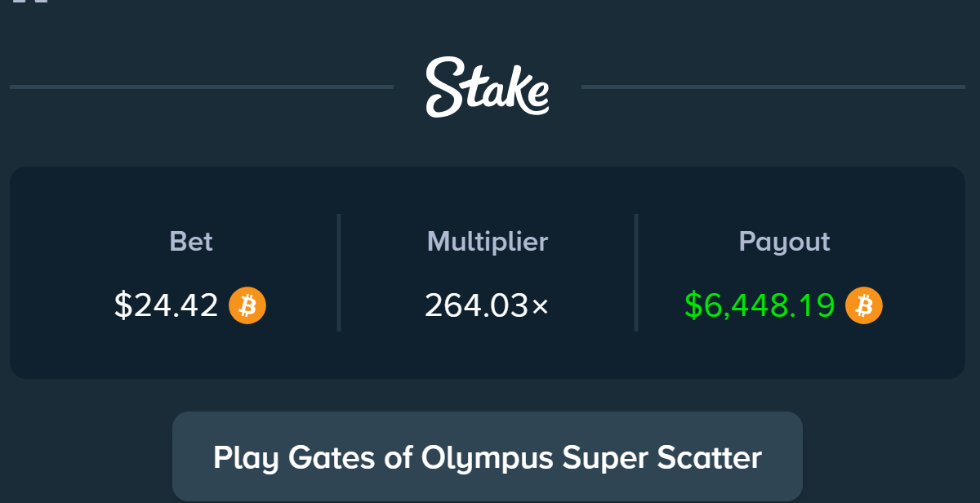Select the 264.03 multiplier value

[477, 305]
